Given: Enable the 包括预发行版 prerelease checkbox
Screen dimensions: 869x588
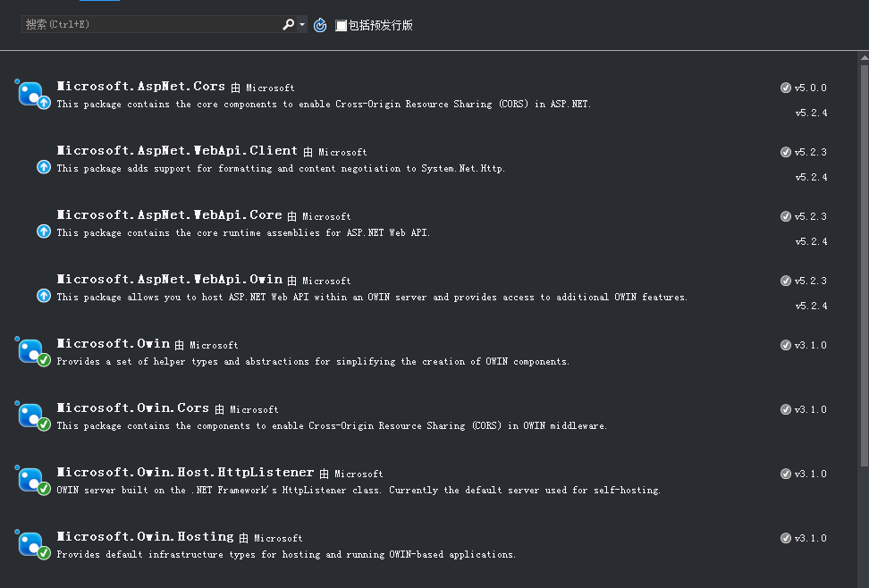Looking at the screenshot, I should tap(341, 25).
